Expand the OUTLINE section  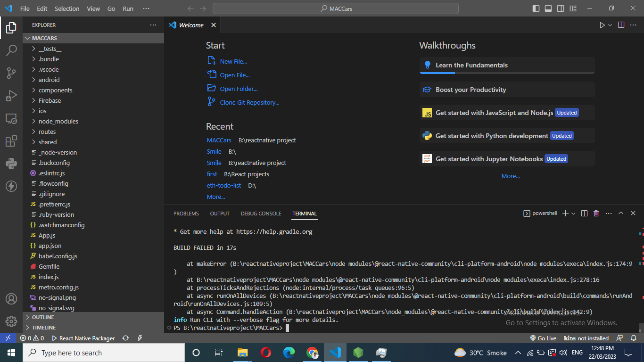[x=42, y=317]
